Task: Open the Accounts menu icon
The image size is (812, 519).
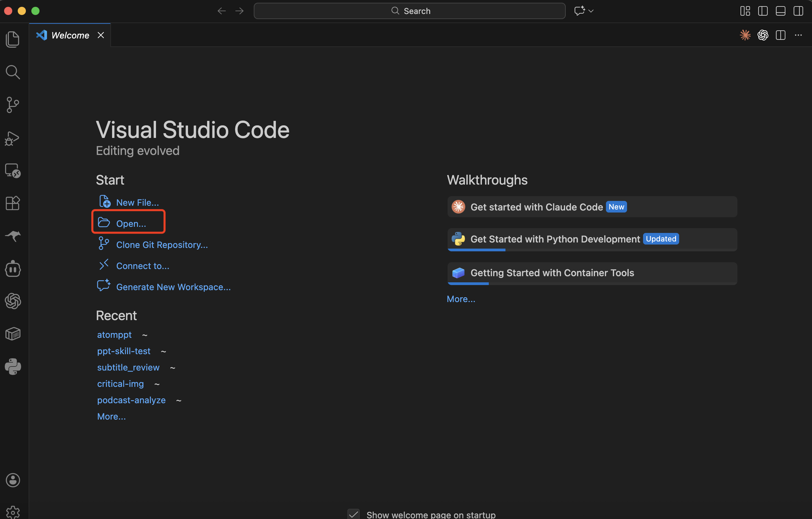Action: point(13,480)
